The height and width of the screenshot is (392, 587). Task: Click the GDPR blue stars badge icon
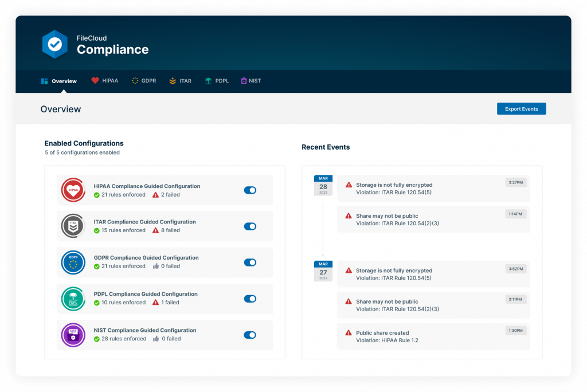[73, 262]
